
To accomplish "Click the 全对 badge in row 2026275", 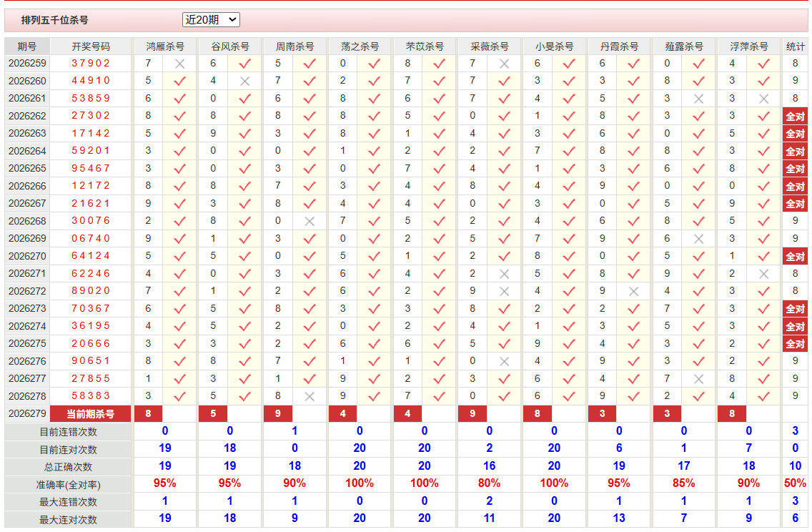I will click(x=795, y=344).
